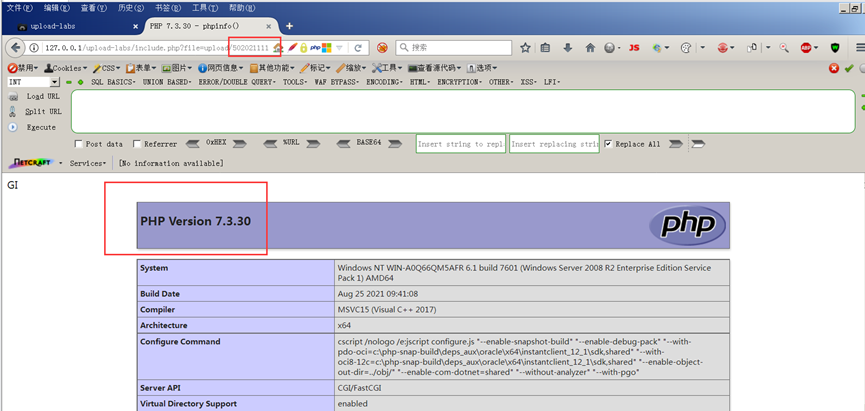
Task: Click the Windows flag icon in address bar
Action: click(x=327, y=48)
